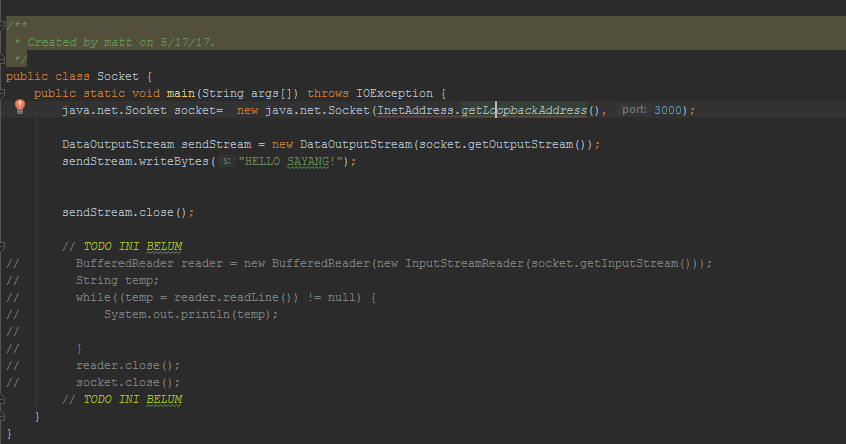Collapse the main method fold marker
This screenshot has width=846, height=444.
(x=2, y=93)
